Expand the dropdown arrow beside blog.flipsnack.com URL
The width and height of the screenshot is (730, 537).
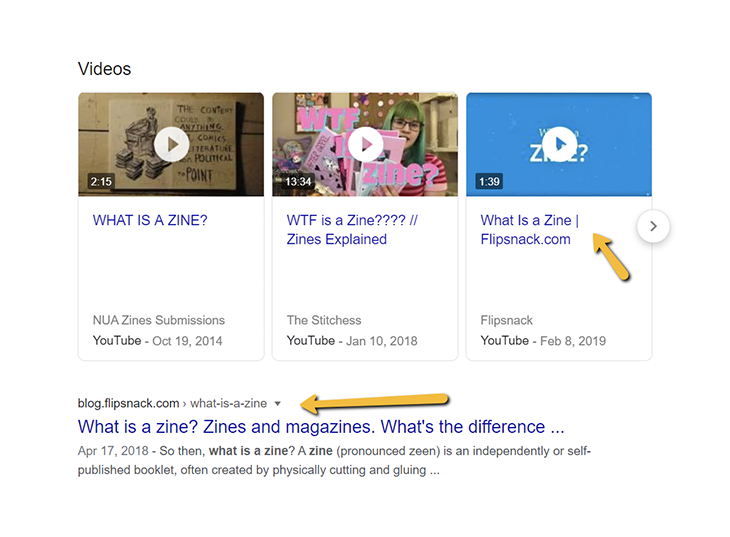coord(277,403)
